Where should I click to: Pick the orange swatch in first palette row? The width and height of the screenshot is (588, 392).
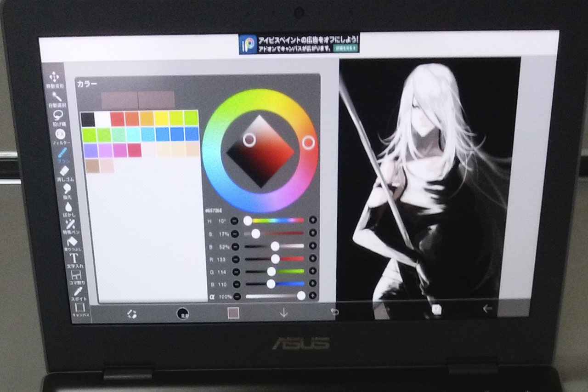click(x=132, y=119)
